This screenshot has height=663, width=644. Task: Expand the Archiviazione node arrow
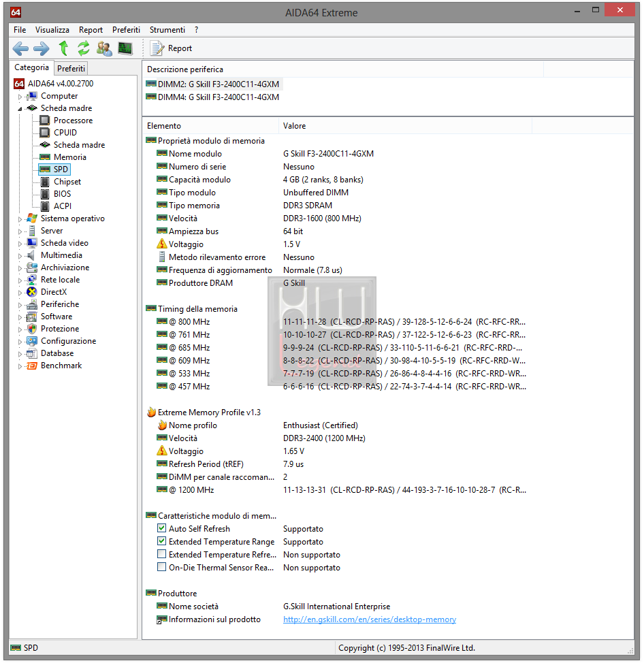click(x=20, y=268)
